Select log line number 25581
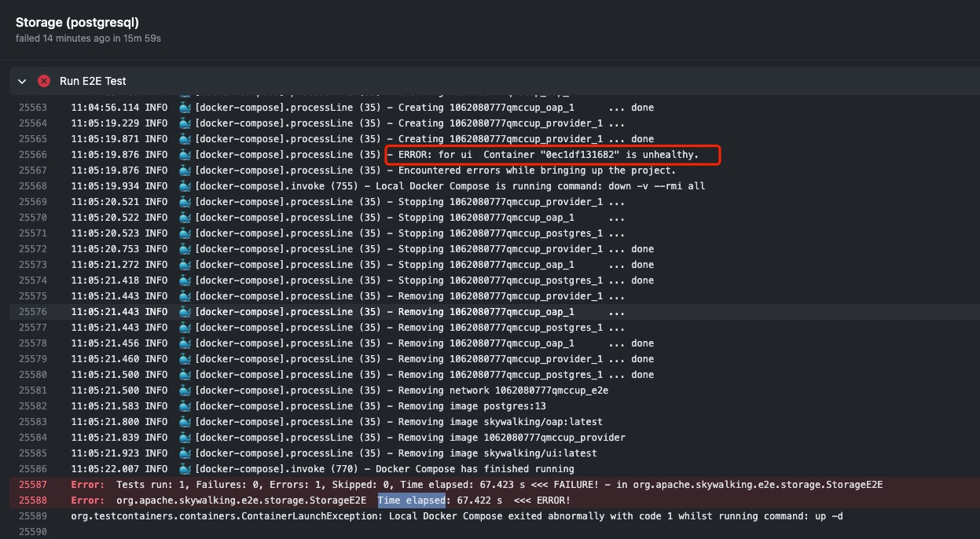Viewport: 980px width, 539px height. 33,390
